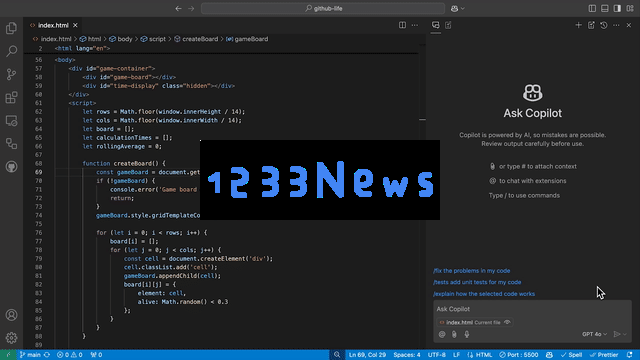This screenshot has width=640, height=360.
Task: Customize layout icon in title bar
Action: coord(630,8)
